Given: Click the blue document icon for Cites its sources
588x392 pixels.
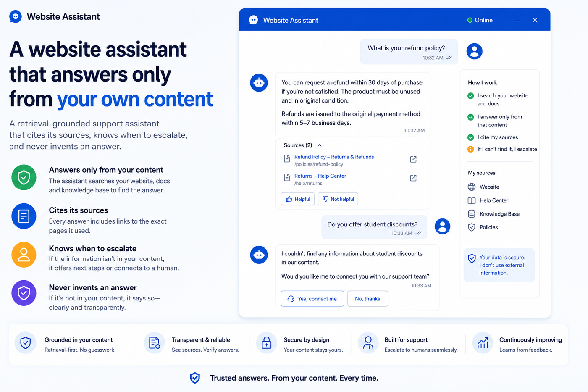Looking at the screenshot, I should (x=24, y=216).
